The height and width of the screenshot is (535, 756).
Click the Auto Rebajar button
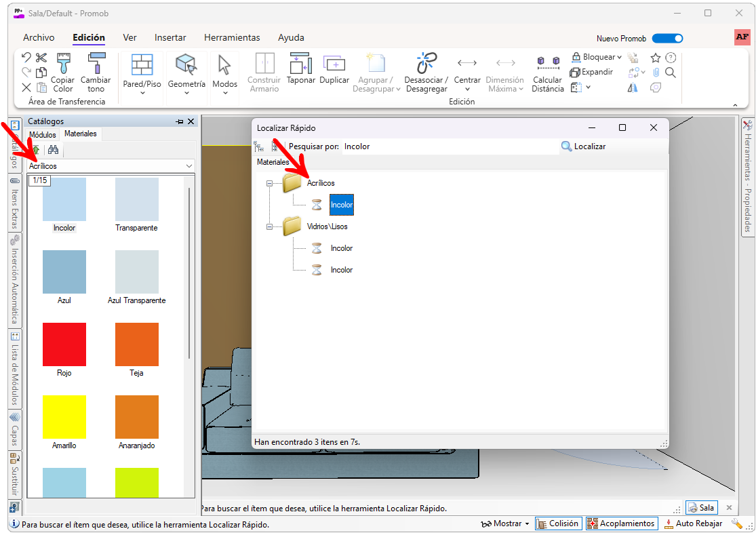pos(693,523)
